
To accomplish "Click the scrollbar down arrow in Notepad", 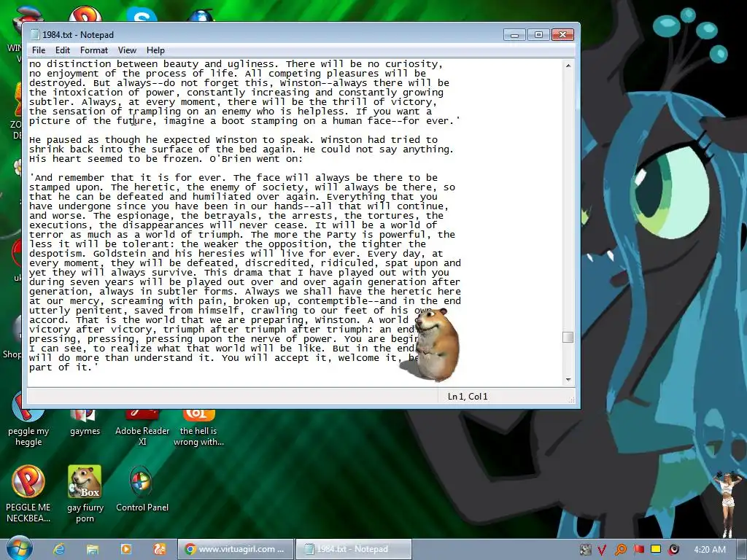I will pos(568,379).
